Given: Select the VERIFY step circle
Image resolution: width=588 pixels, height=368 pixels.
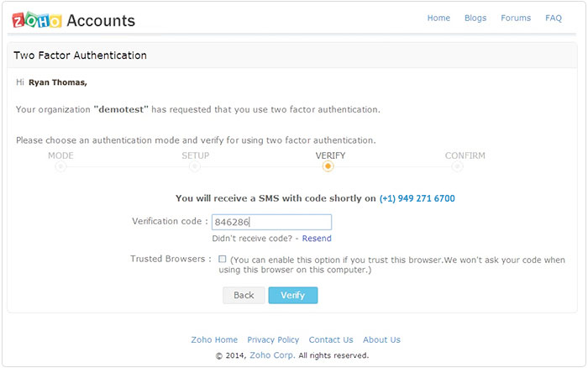Looking at the screenshot, I should pos(328,166).
